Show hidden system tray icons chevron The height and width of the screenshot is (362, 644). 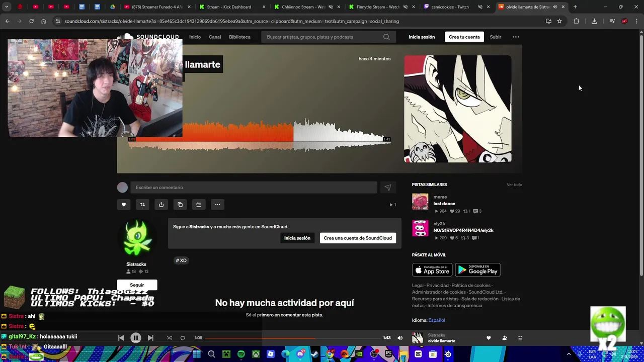[x=569, y=354]
